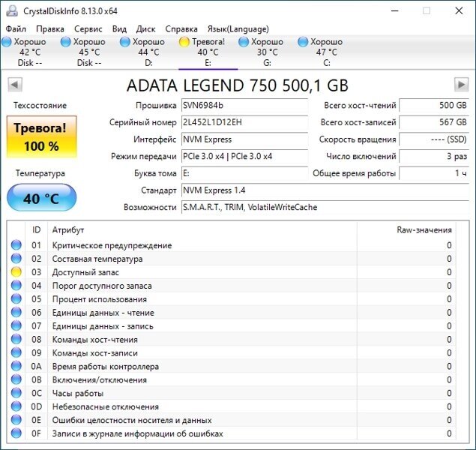The height and width of the screenshot is (450, 476).
Task: Select the Небезопасные отключения attribute text
Action: coord(106,406)
